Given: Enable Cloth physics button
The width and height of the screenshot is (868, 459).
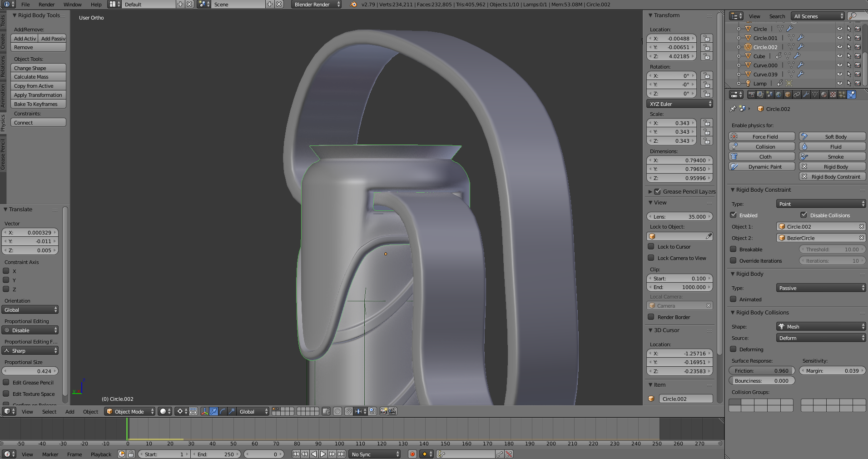Looking at the screenshot, I should pos(762,157).
